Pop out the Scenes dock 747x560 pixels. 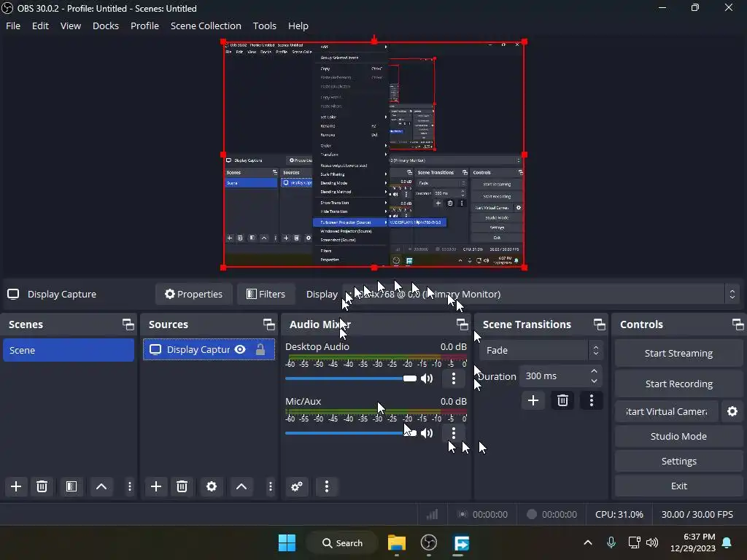point(128,324)
